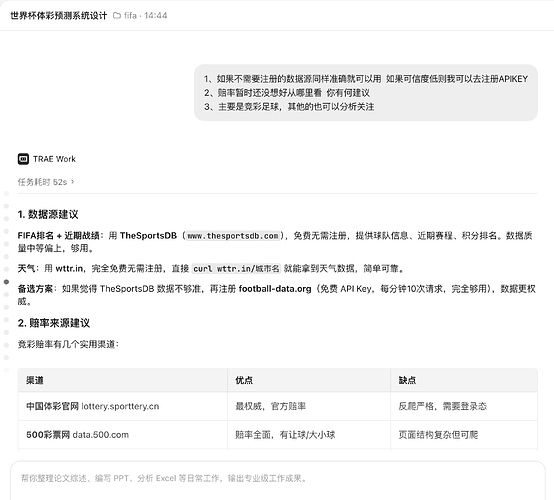The image size is (554, 500).
Task: Click the TheSportsDB bold text
Action: (148, 236)
